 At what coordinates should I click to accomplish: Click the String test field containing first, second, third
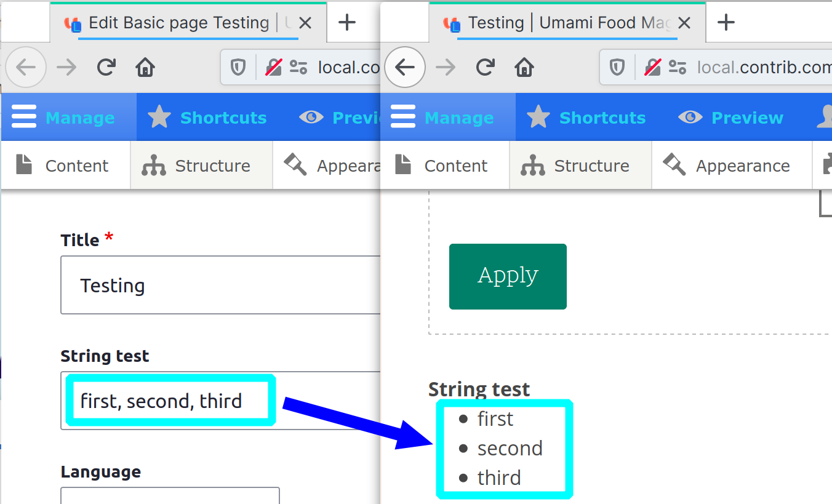[x=169, y=401]
